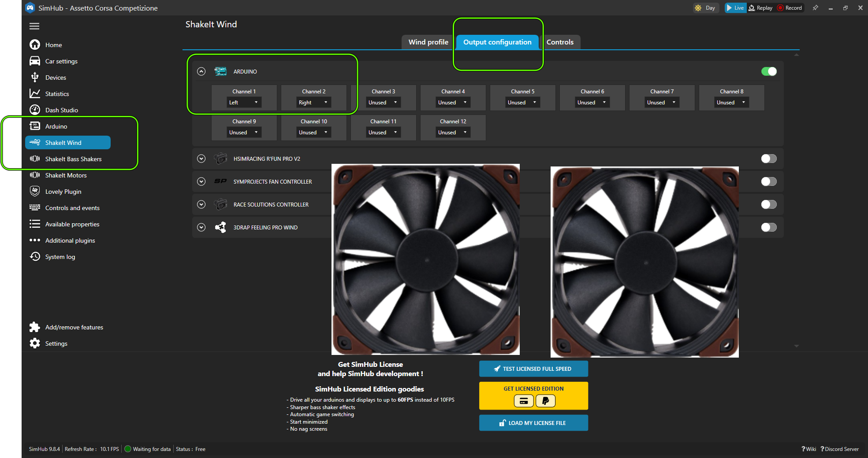Open the Channel 2 Right dropdown
Viewport: 868px width, 458px height.
pyautogui.click(x=314, y=103)
